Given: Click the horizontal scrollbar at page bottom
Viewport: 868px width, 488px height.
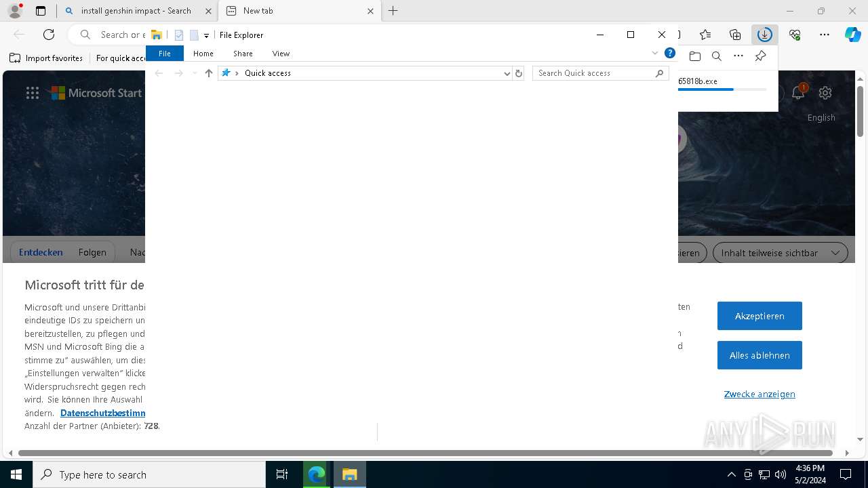Looking at the screenshot, I should click(425, 453).
